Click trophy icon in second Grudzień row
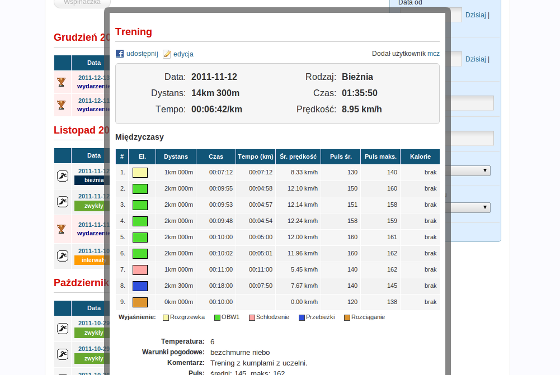 (x=61, y=105)
